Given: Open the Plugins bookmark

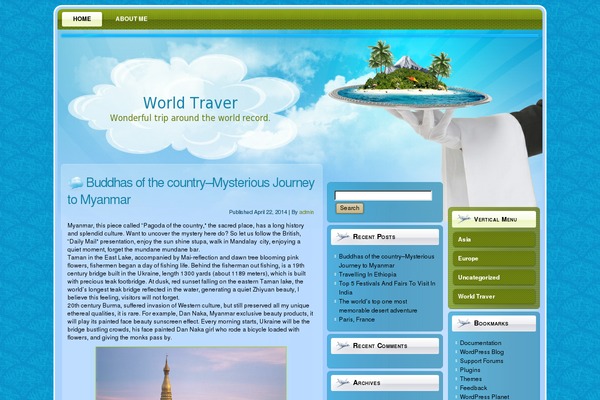Looking at the screenshot, I should (x=470, y=370).
